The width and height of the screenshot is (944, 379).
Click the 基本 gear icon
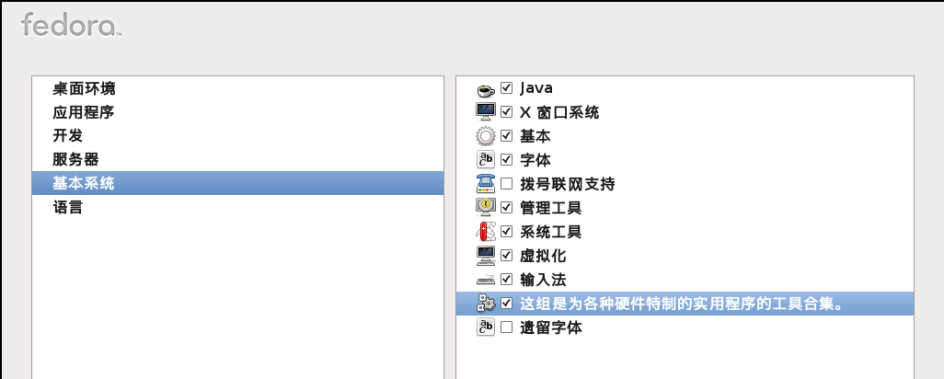485,137
